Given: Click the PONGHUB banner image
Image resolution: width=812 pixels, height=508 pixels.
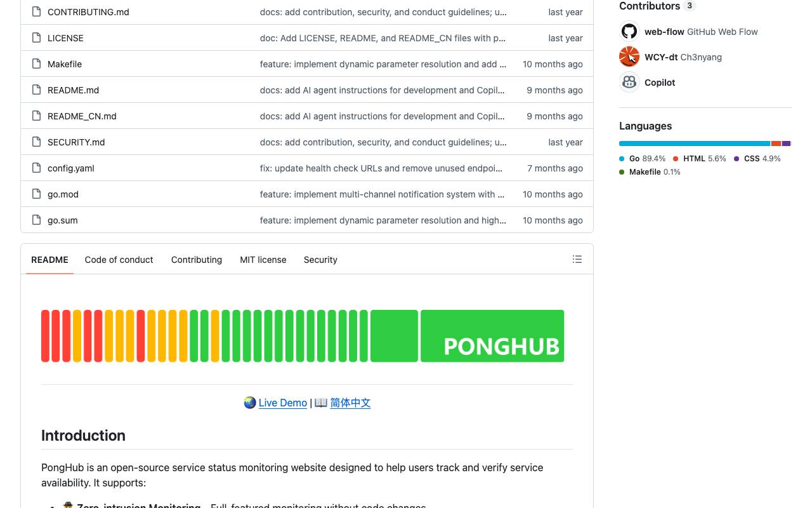Looking at the screenshot, I should click(x=303, y=336).
